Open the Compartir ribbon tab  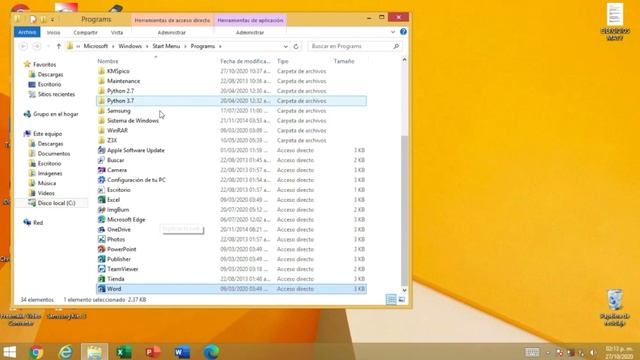point(85,32)
